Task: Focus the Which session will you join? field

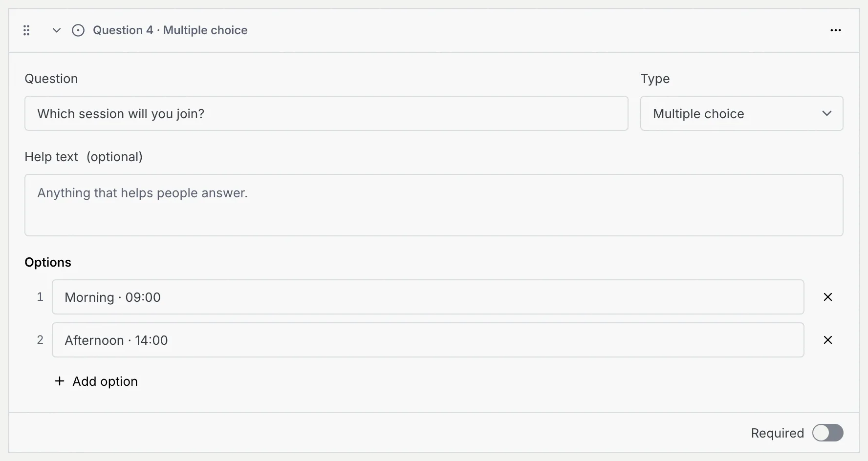Action: [x=326, y=113]
